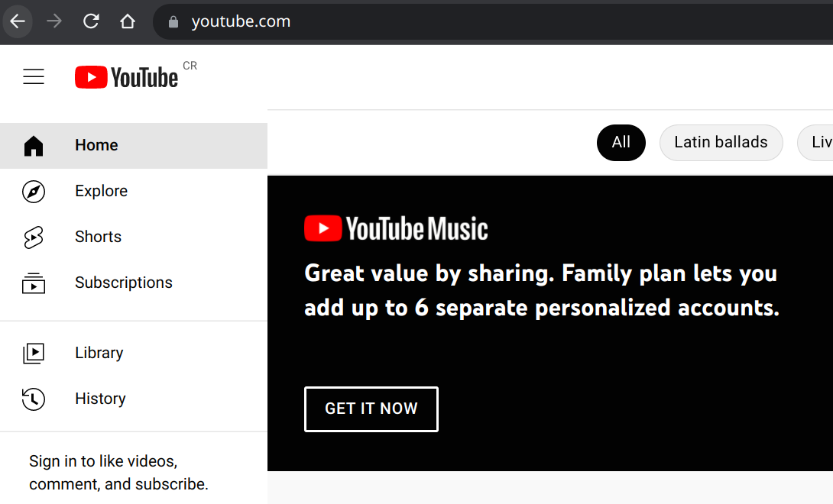This screenshot has height=504, width=833.
Task: Click the Shorts icon in sidebar
Action: (x=34, y=237)
